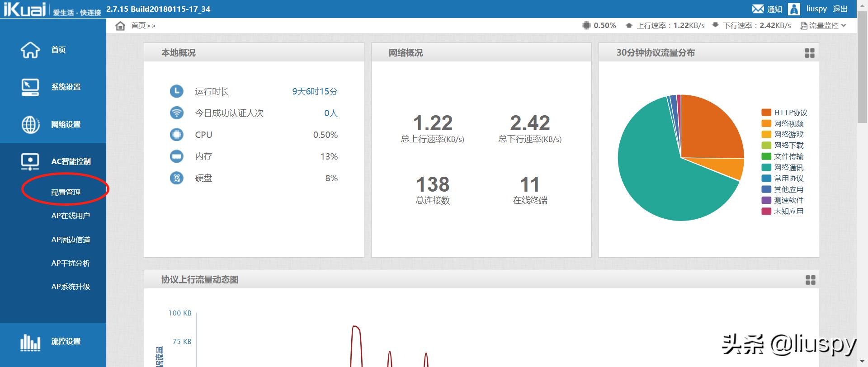Click the memory icon in local overview
The width and height of the screenshot is (868, 367).
tap(176, 156)
